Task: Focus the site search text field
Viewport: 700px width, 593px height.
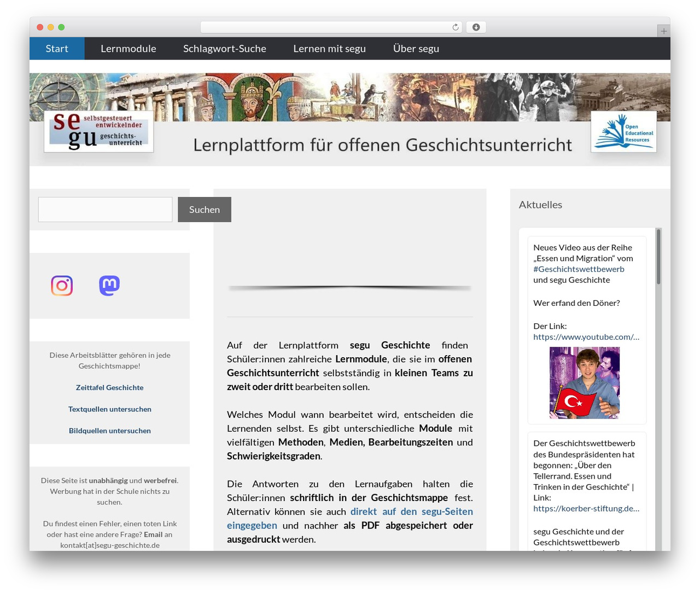Action: click(x=105, y=210)
